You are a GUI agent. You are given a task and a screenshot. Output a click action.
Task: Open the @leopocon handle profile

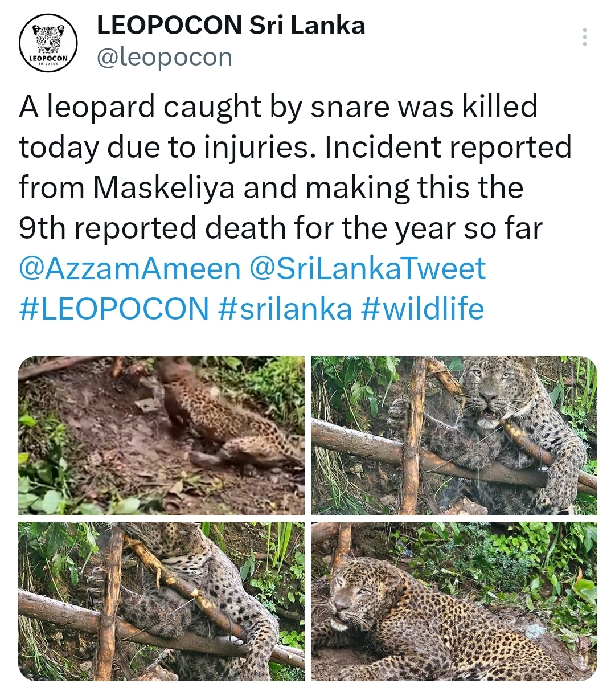coord(165,57)
